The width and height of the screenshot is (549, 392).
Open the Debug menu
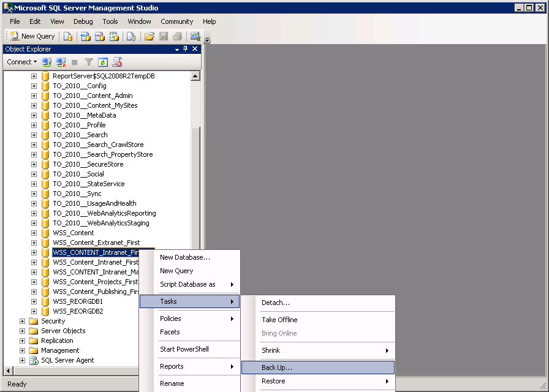click(x=83, y=21)
